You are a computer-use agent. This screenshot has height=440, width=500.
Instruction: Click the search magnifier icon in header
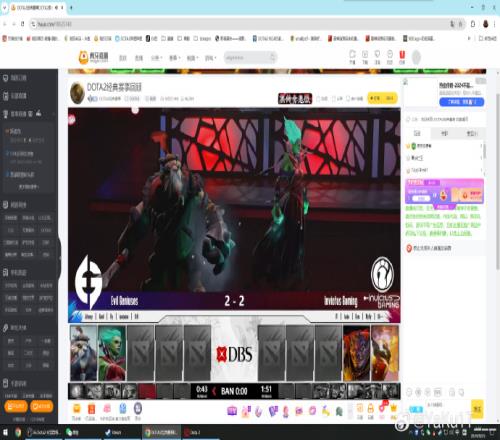click(x=272, y=58)
